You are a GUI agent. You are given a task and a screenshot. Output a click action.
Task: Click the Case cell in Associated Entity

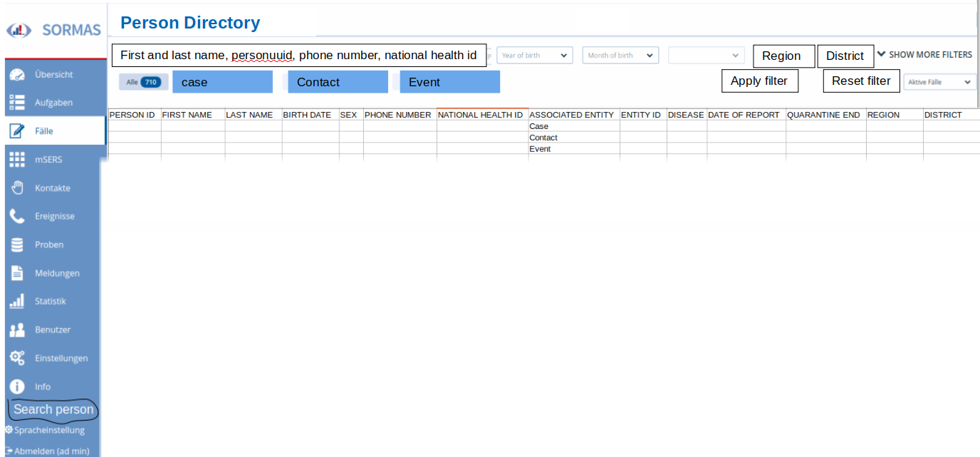[x=574, y=126]
